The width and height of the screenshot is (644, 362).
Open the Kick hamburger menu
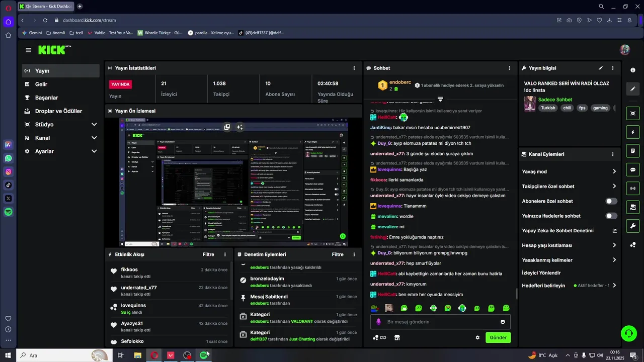click(x=28, y=50)
